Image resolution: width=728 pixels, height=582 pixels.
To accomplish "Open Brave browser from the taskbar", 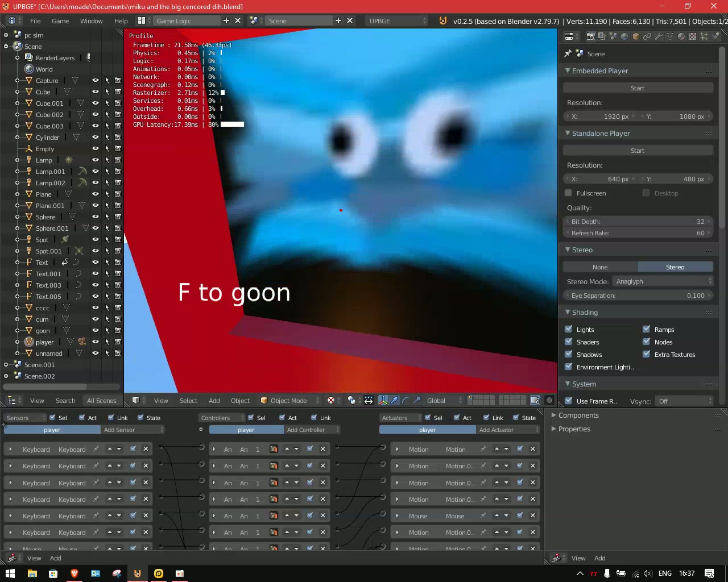I will (74, 573).
